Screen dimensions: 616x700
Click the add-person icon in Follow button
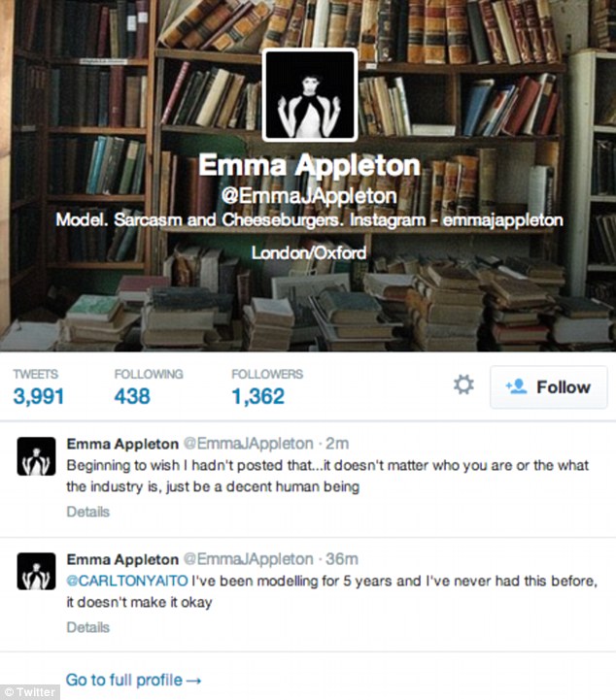516,386
